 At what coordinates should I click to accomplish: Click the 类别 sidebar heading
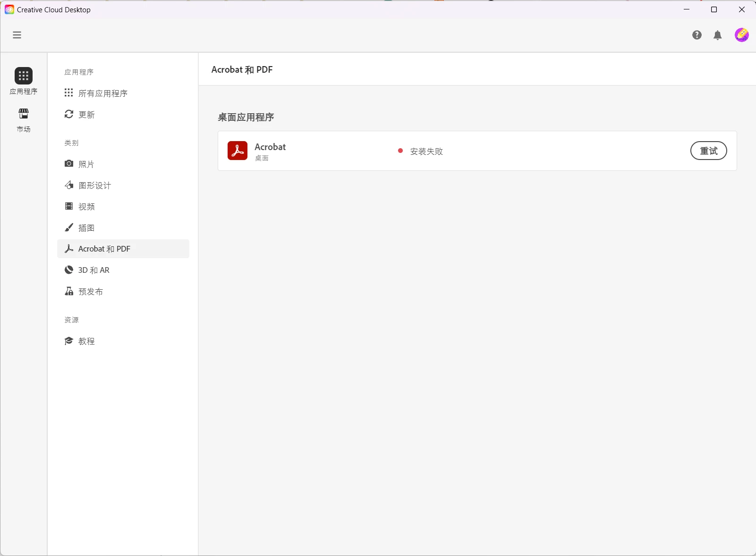click(x=71, y=143)
